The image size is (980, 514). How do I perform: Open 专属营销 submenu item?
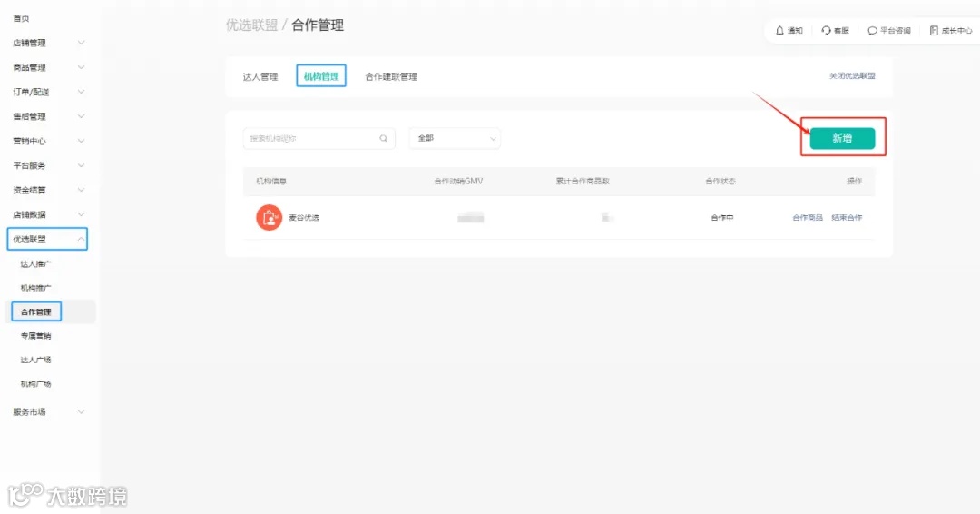coord(35,336)
